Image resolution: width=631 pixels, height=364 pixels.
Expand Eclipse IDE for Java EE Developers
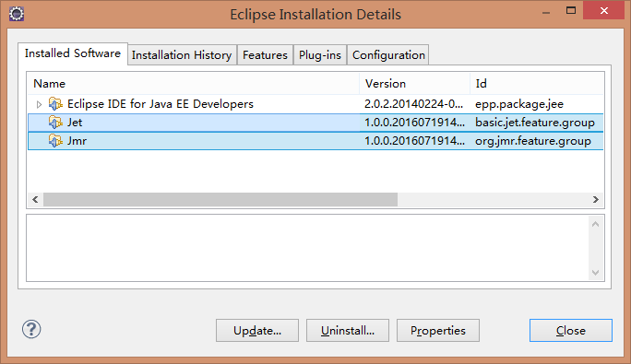[39, 104]
